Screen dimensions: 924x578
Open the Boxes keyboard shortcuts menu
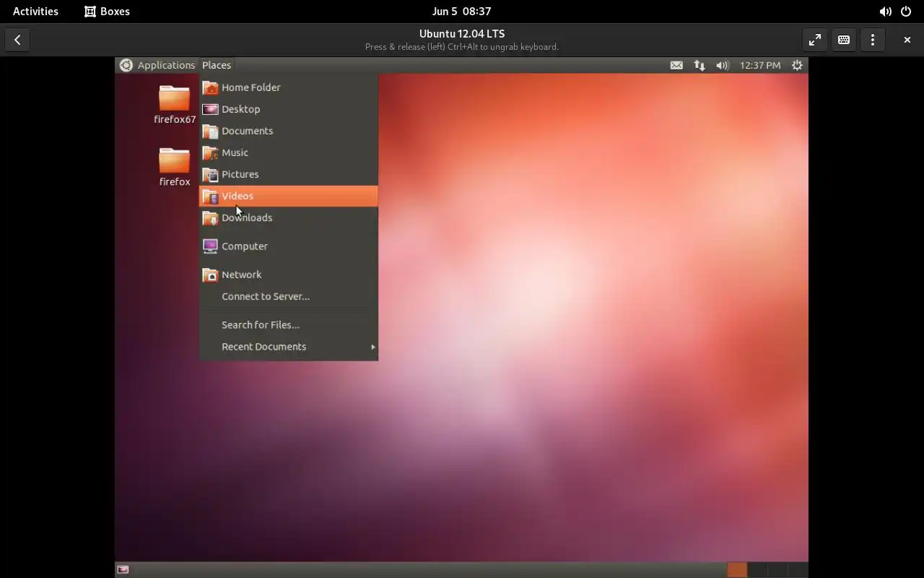[x=844, y=40]
